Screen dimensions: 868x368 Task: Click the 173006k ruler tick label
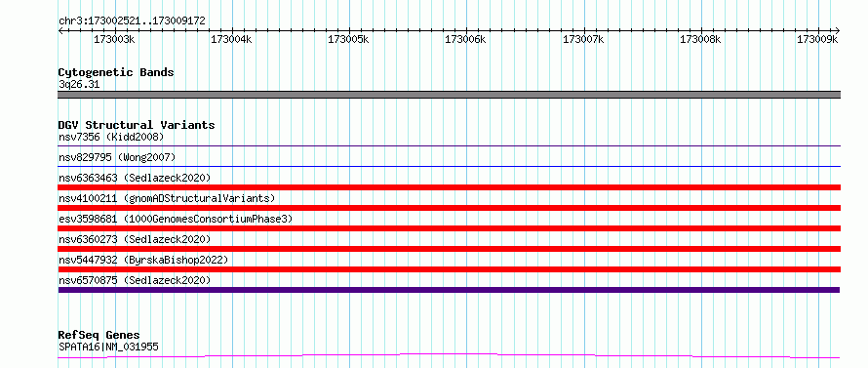click(465, 39)
